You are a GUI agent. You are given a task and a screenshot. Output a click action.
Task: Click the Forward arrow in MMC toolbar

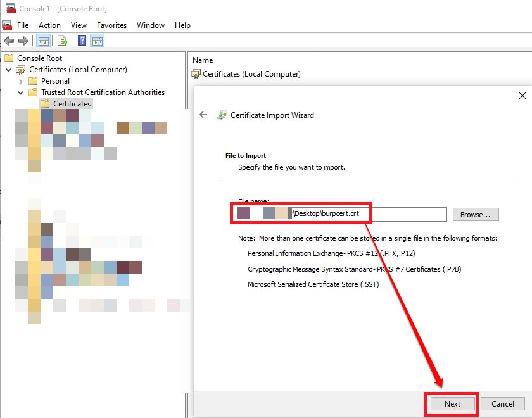click(x=23, y=41)
